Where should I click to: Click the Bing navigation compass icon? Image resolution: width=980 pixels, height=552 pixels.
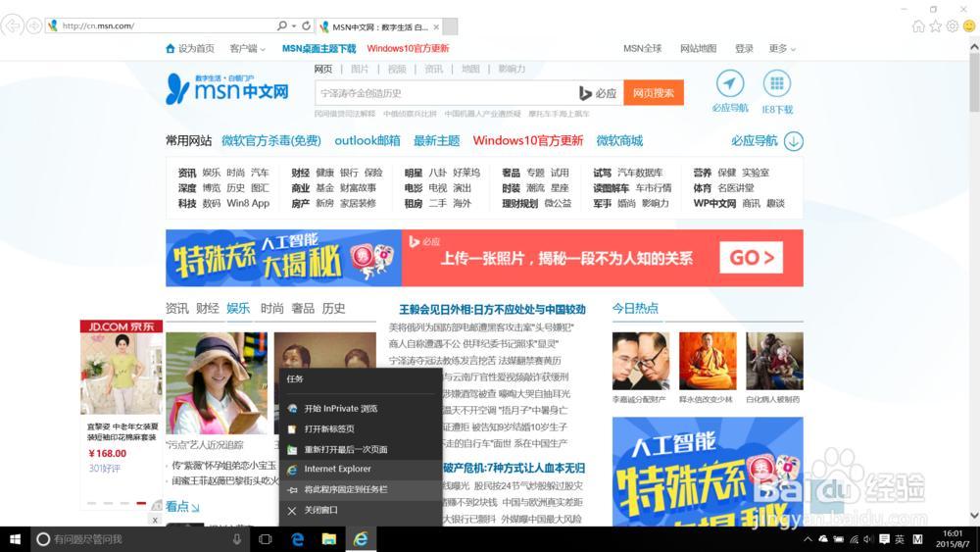(729, 83)
